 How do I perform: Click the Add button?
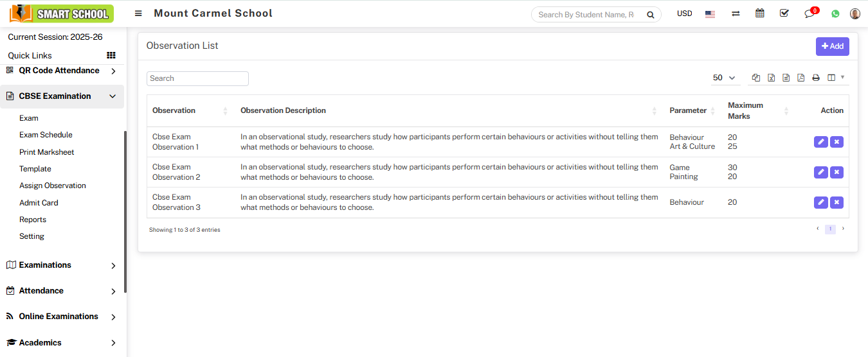832,46
